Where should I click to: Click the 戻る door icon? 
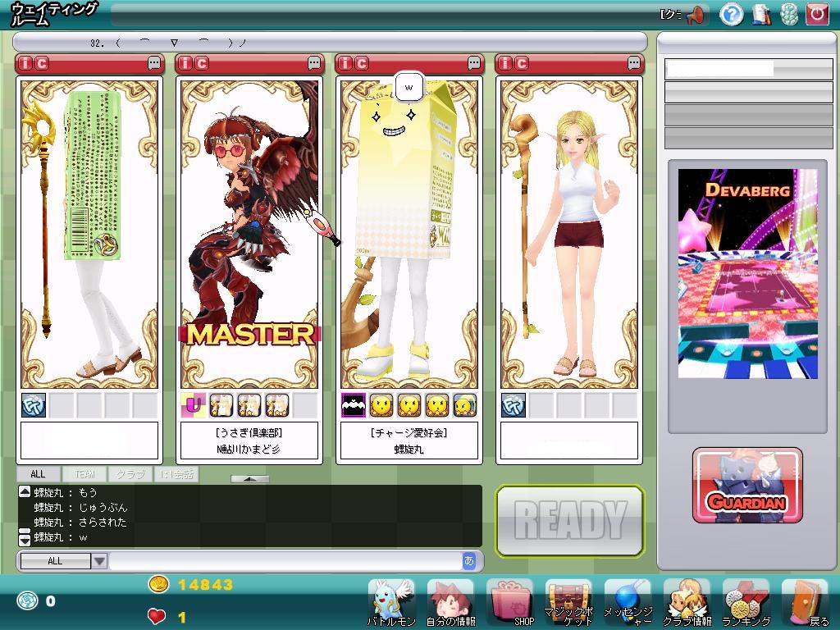click(x=806, y=602)
